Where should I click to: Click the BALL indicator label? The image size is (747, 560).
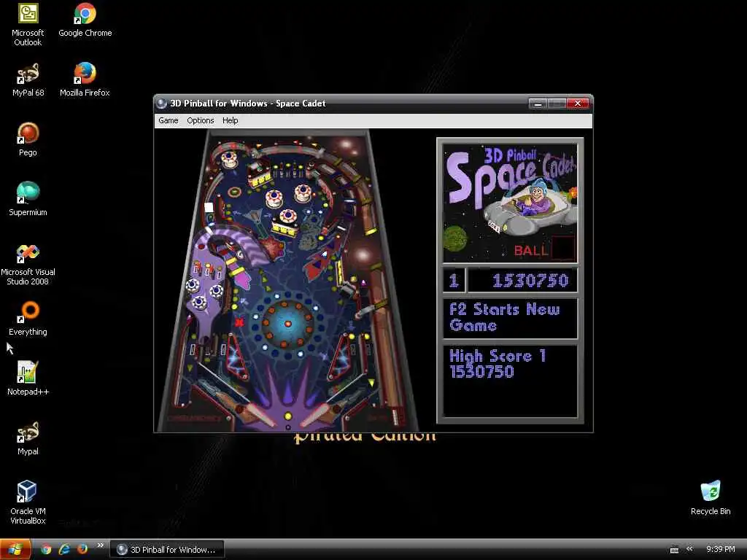point(531,251)
